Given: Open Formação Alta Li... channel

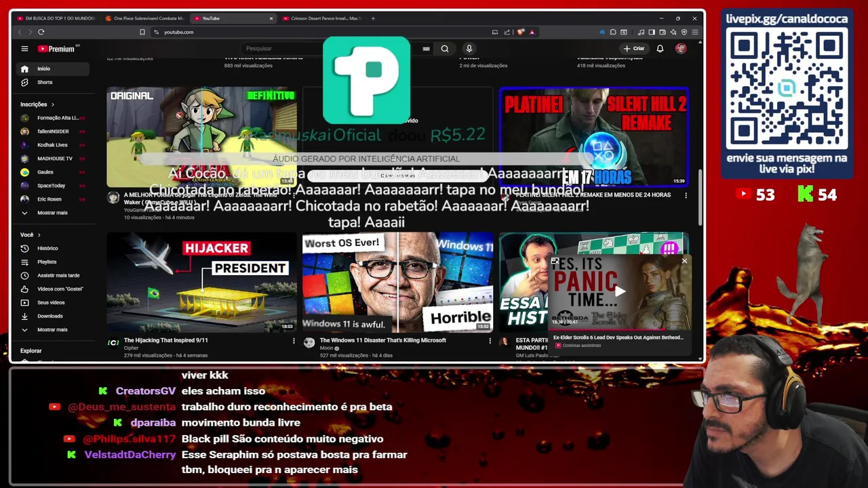Looking at the screenshot, I should click(53, 118).
